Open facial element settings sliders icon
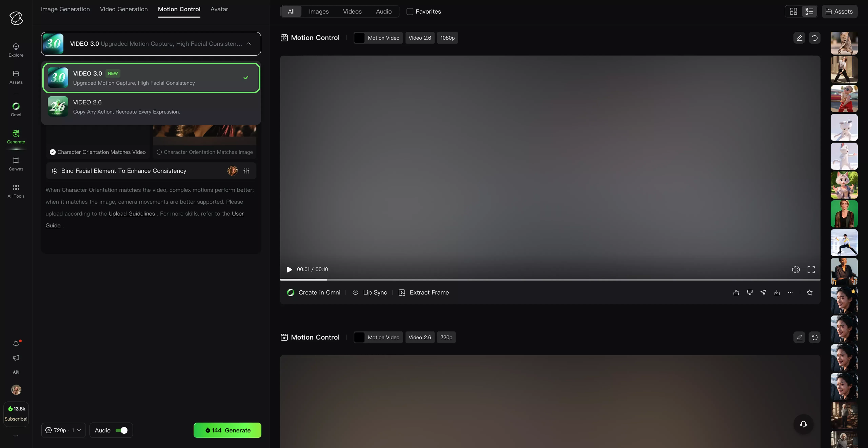868x448 pixels. click(246, 171)
